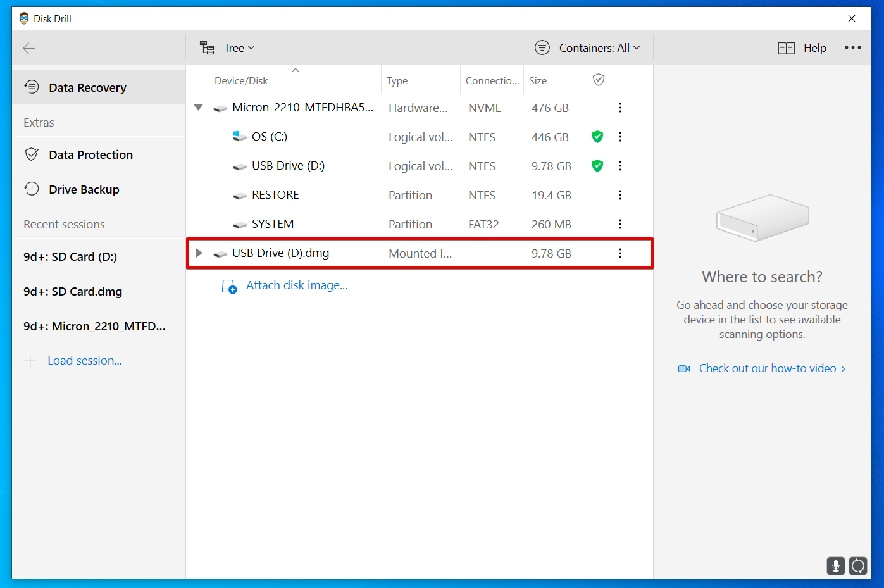Viewport: 884px width, 588px height.
Task: Open the Check out our how-to video link
Action: (x=768, y=368)
